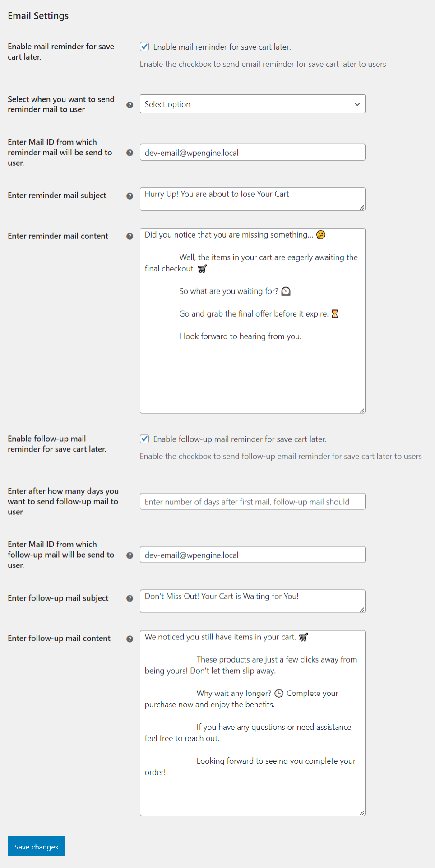435x868 pixels.
Task: Click the chevron on the Select option dropdown
Action: coord(357,104)
